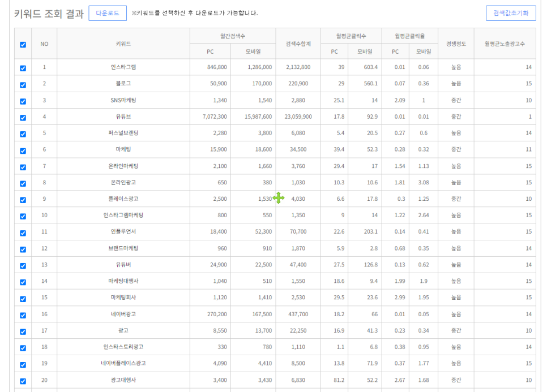Click total search value 23,059,900
547x392 pixels.
(x=298, y=117)
